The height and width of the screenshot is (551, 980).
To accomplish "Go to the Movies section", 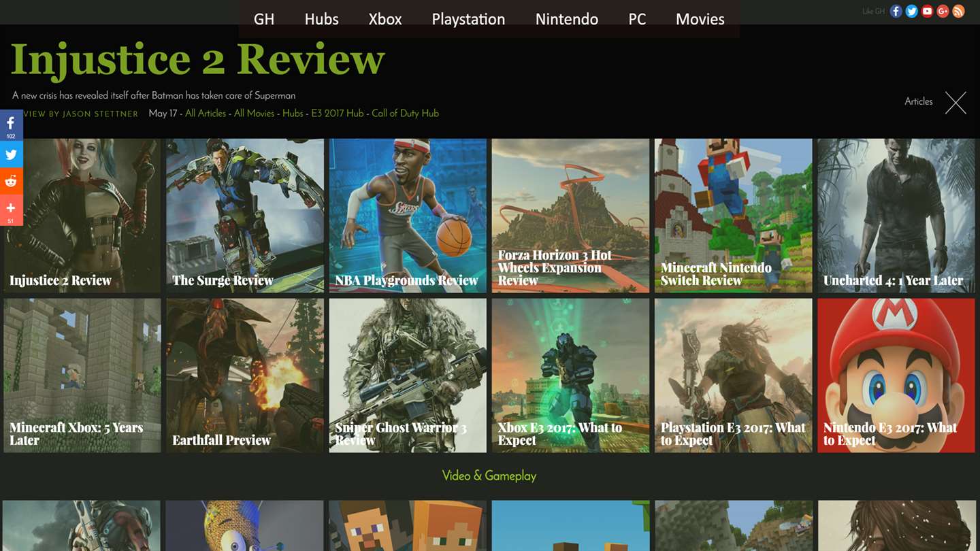I will click(x=700, y=19).
